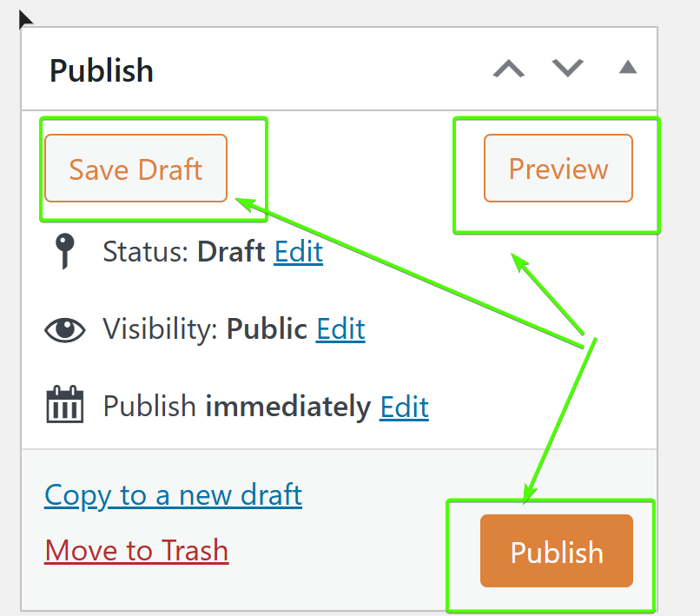Click the eye icon beside Visibility

65,330
